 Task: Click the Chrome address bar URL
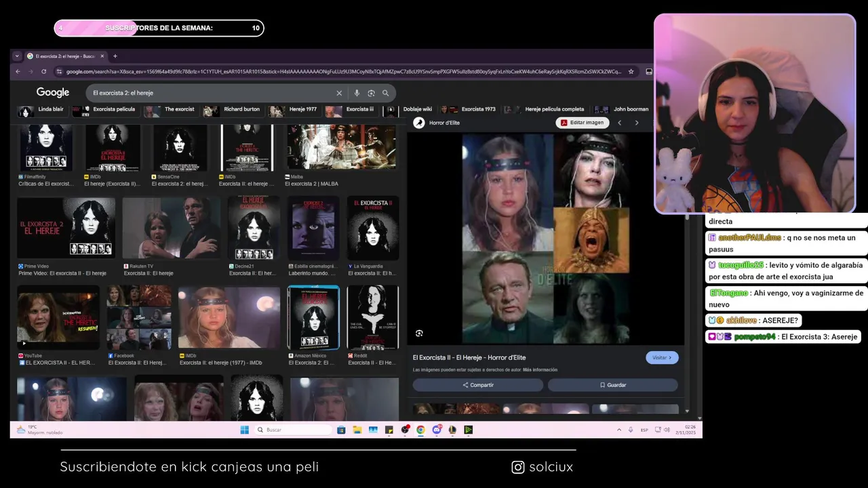(x=343, y=71)
